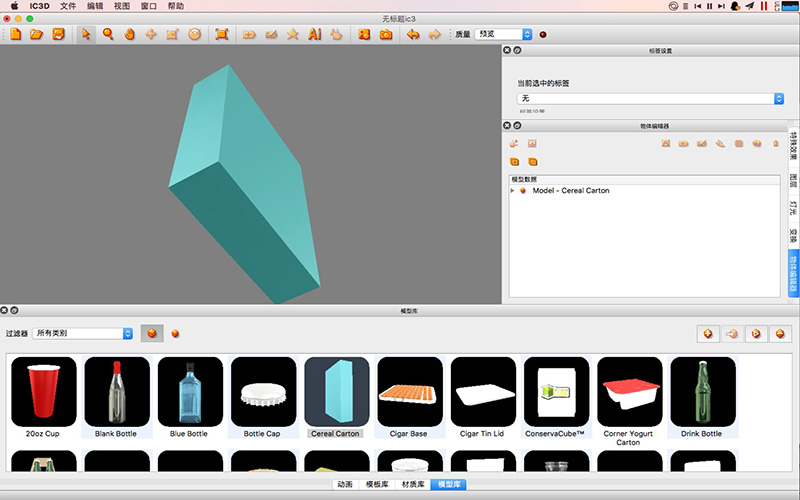Select the rotate sphere tool
This screenshot has height=500, width=800.
click(x=194, y=34)
